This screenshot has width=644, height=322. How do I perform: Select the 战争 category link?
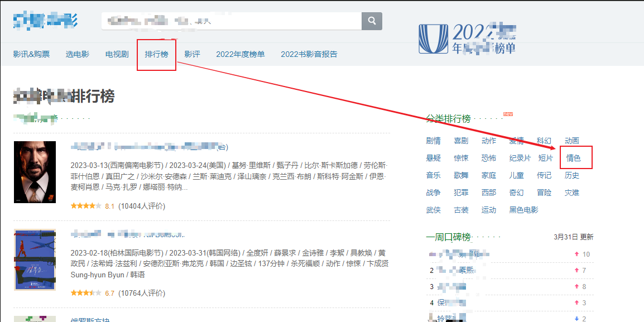tap(433, 193)
